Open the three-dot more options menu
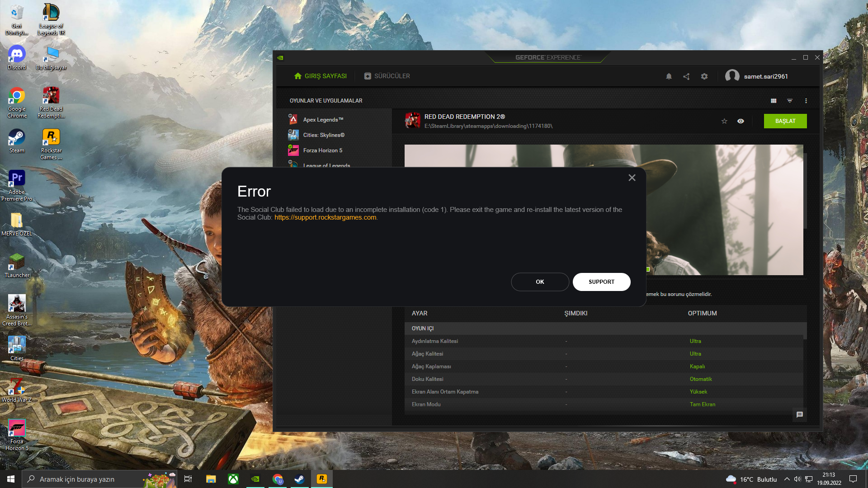The image size is (868, 488). 806,101
